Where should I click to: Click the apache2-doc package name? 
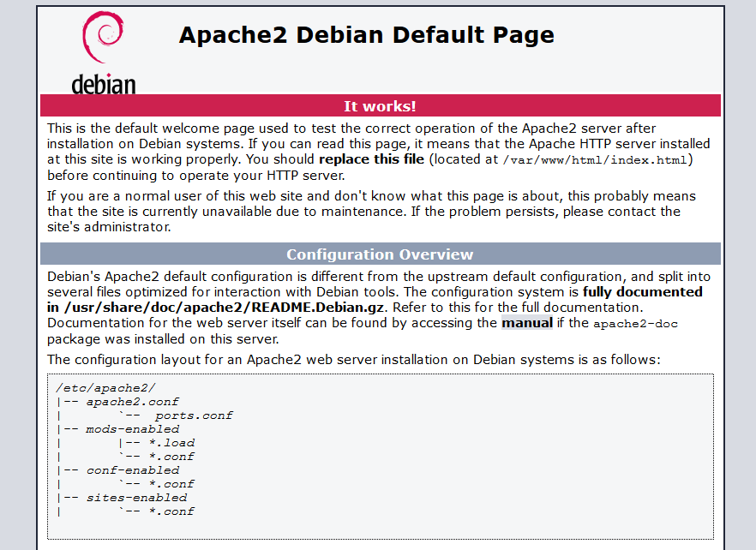tap(635, 324)
